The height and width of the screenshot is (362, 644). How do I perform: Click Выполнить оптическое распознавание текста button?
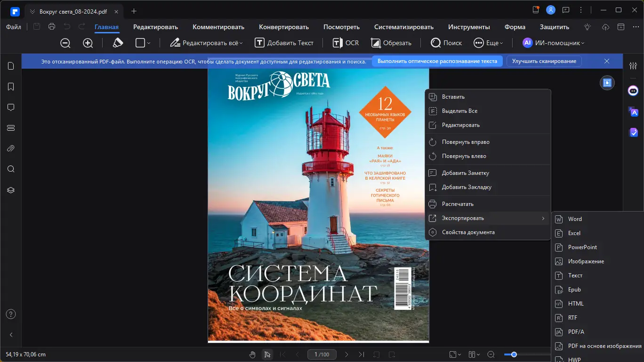click(437, 61)
